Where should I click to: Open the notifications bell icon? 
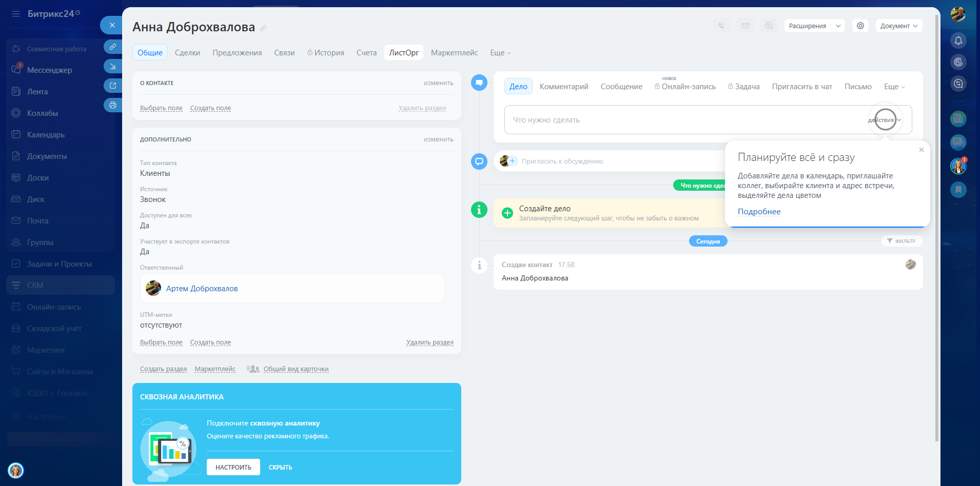[958, 40]
